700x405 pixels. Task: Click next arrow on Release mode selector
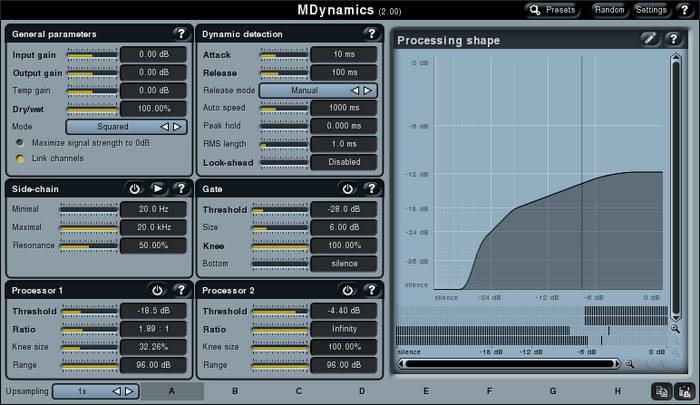click(x=367, y=90)
